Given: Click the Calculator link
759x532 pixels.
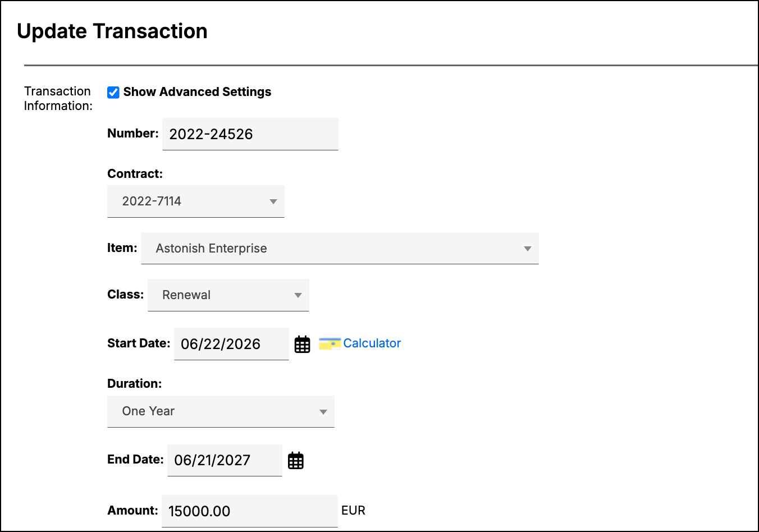Looking at the screenshot, I should click(372, 343).
